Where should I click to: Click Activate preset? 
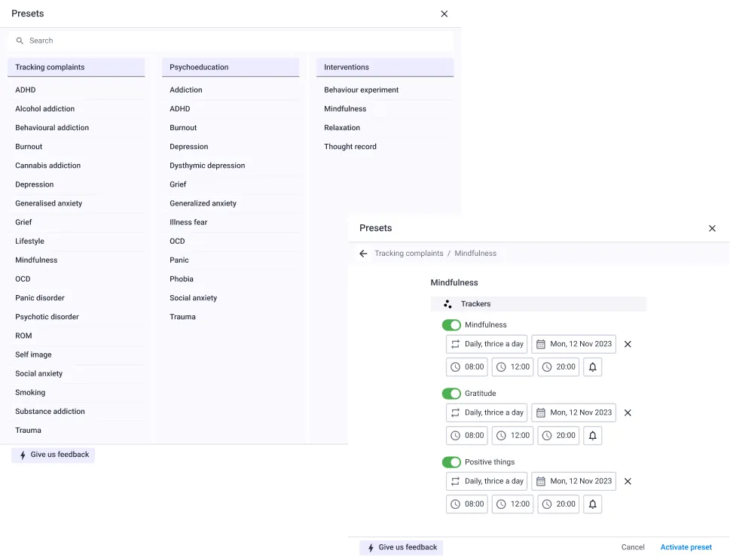686,547
